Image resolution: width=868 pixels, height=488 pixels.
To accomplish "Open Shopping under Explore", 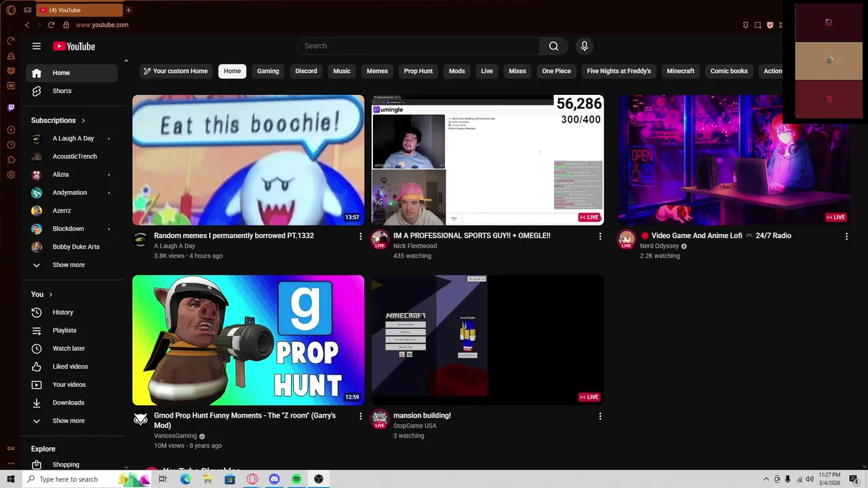I will coord(71,464).
